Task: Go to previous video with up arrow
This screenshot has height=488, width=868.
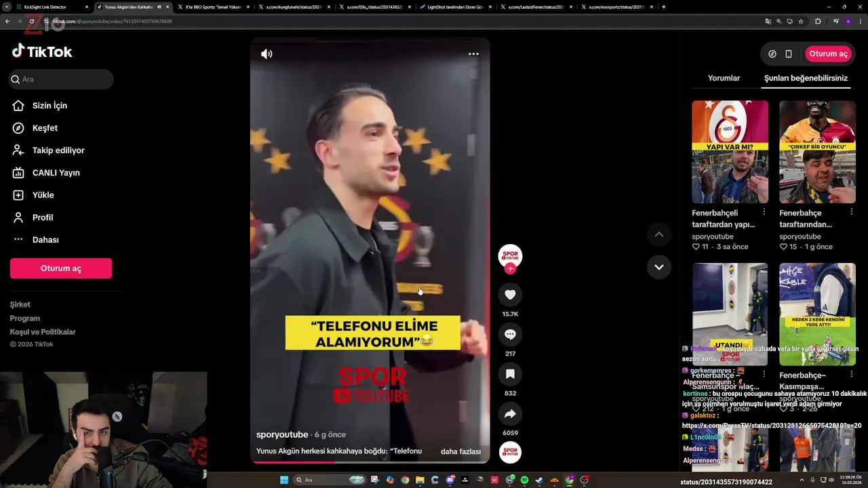Action: pos(658,235)
